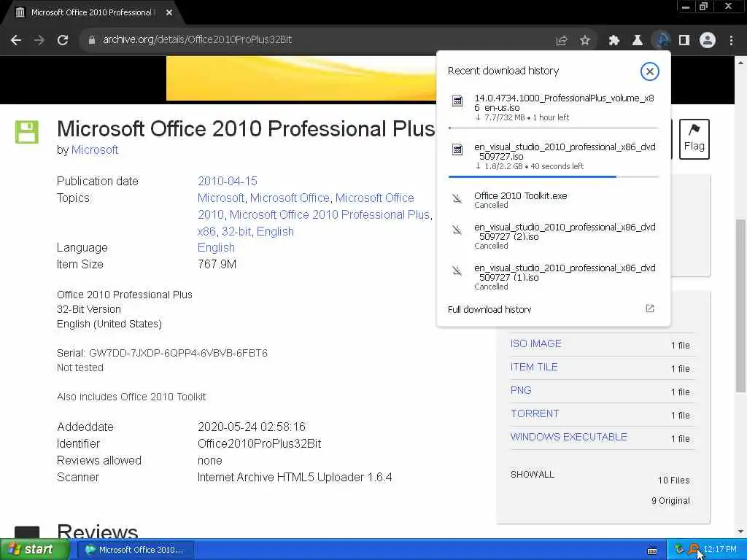This screenshot has width=747, height=560.
Task: Click the 10 Files link
Action: (x=673, y=481)
